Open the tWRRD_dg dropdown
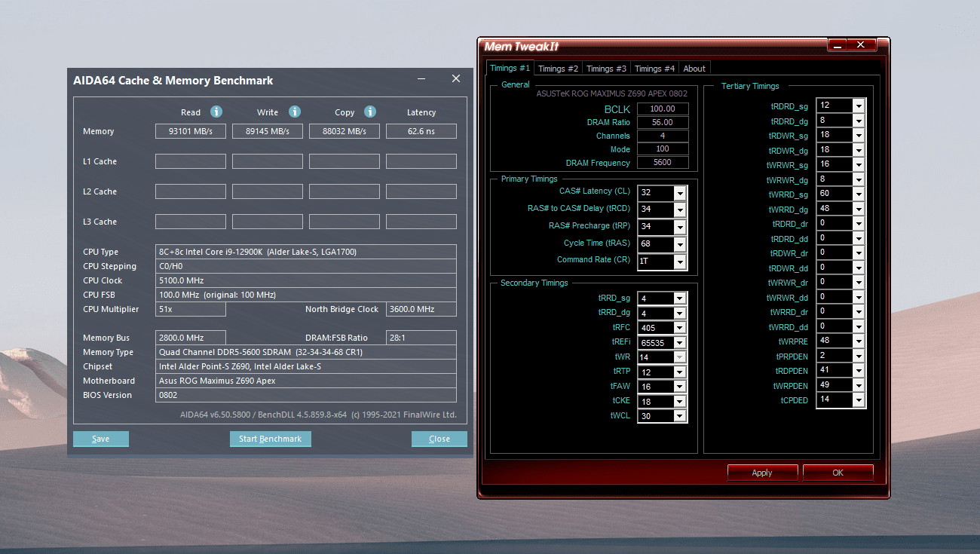 [x=859, y=209]
